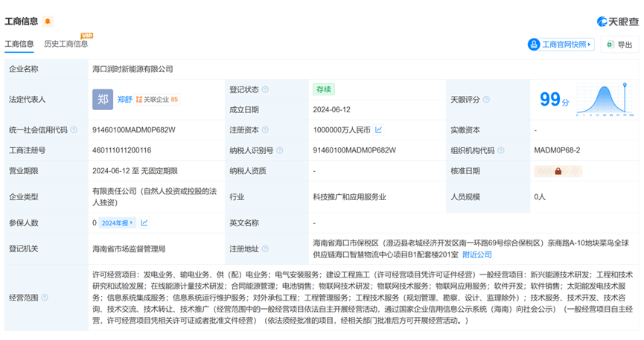Image resolution: width=644 pixels, height=340 pixels.
Task: Open the 附近公司 nearby companies link
Action: [476, 254]
